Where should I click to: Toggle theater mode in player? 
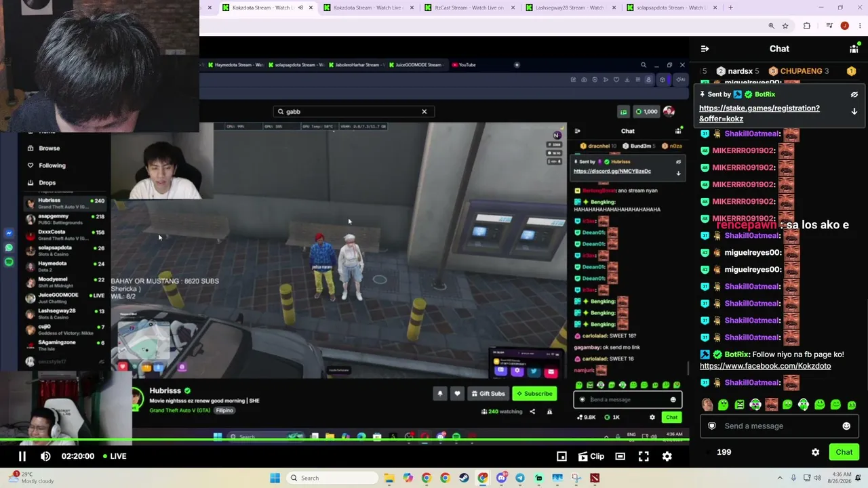[620, 456]
